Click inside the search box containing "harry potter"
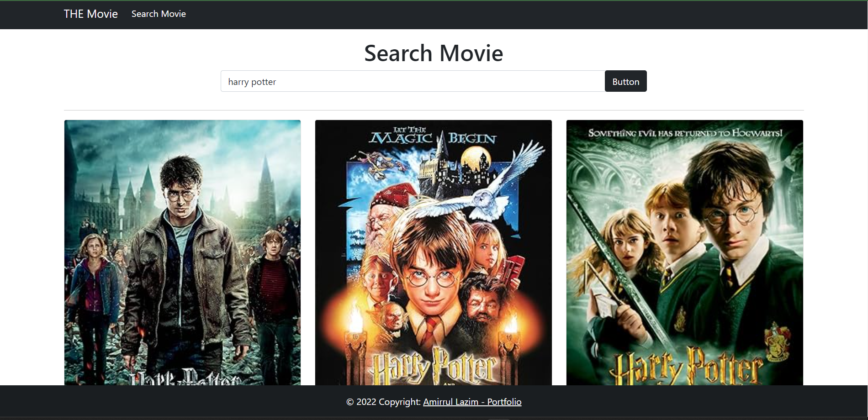This screenshot has height=420, width=868. (x=411, y=81)
